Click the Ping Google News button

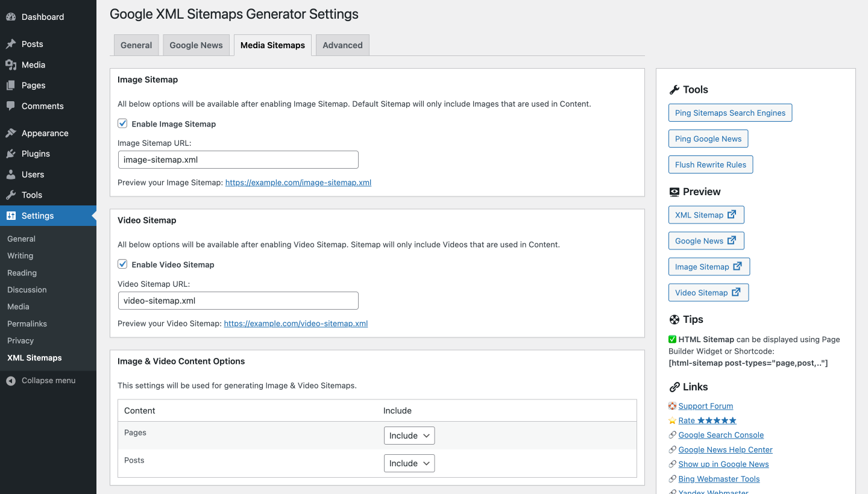[708, 139]
